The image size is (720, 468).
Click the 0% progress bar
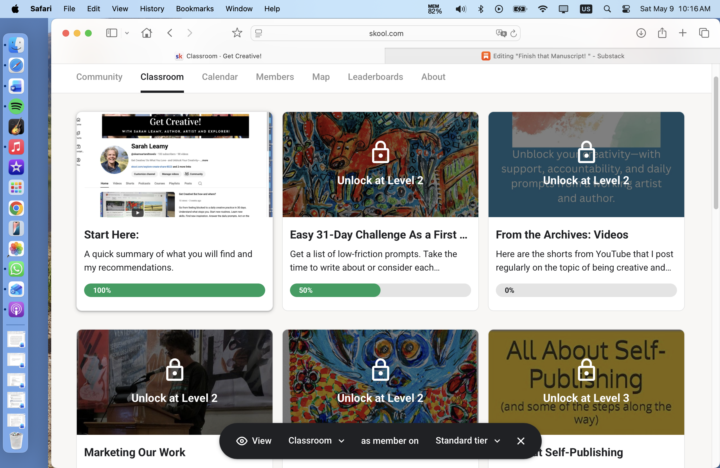(x=586, y=290)
